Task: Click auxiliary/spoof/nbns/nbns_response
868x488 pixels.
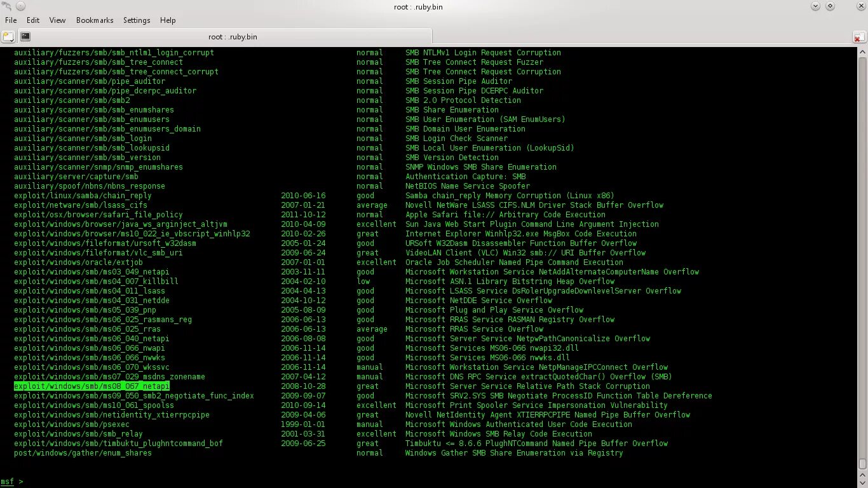Action: pyautogui.click(x=90, y=186)
